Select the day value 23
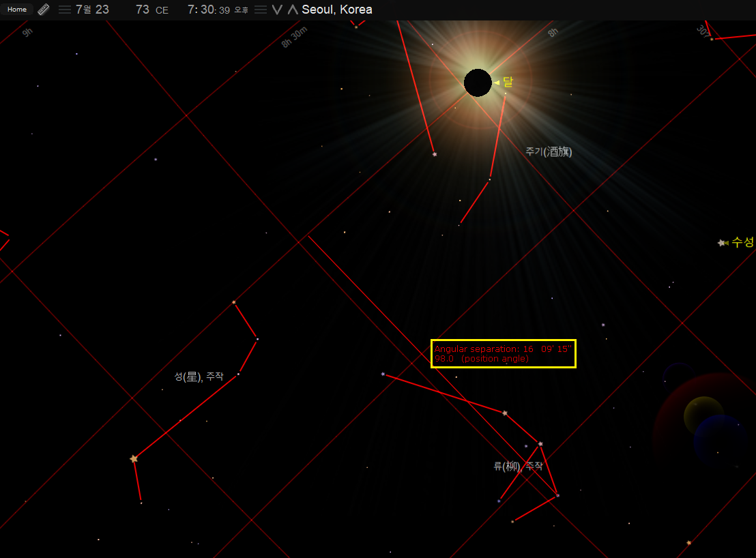 point(102,10)
